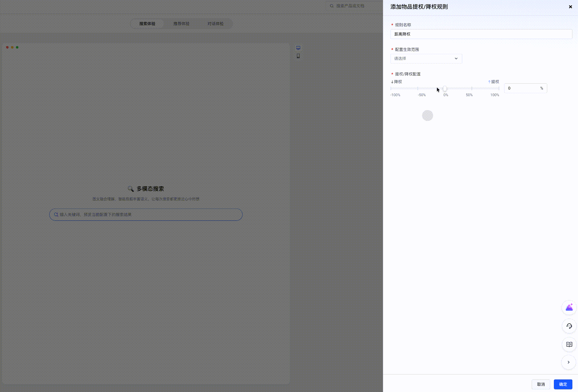
Task: Select the mobile preview icon
Action: click(x=298, y=56)
